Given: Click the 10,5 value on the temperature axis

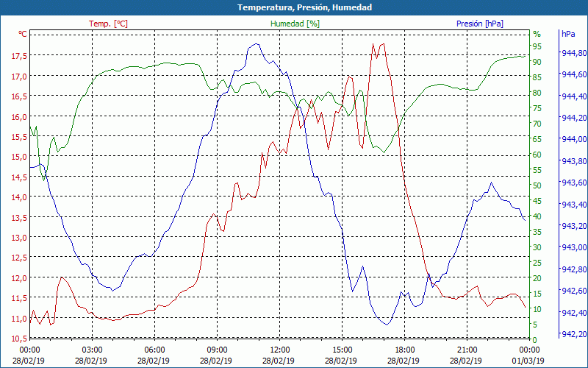Looking at the screenshot, I should tap(19, 339).
